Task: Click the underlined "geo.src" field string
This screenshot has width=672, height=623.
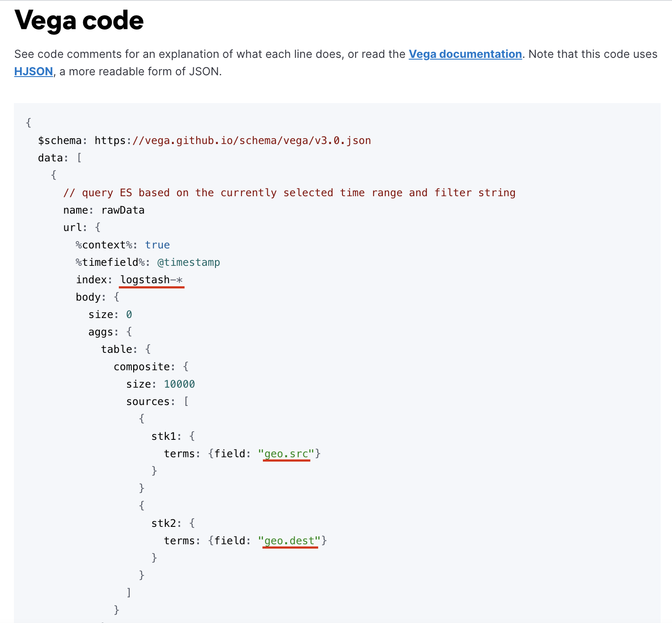Action: (286, 454)
